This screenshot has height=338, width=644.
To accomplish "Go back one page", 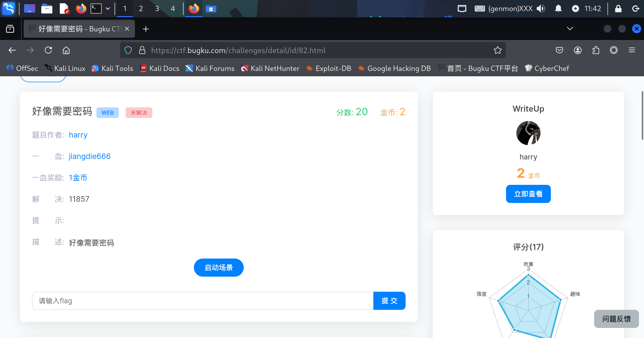I will click(12, 50).
